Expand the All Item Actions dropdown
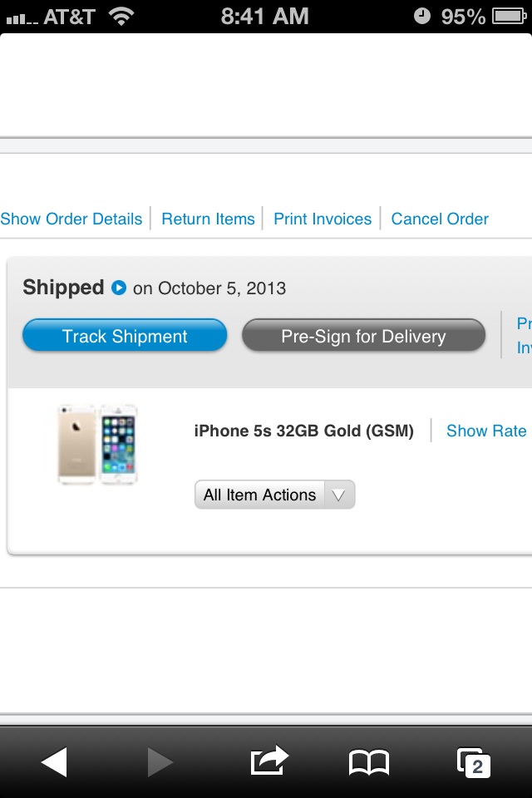The width and height of the screenshot is (532, 798). [x=275, y=495]
